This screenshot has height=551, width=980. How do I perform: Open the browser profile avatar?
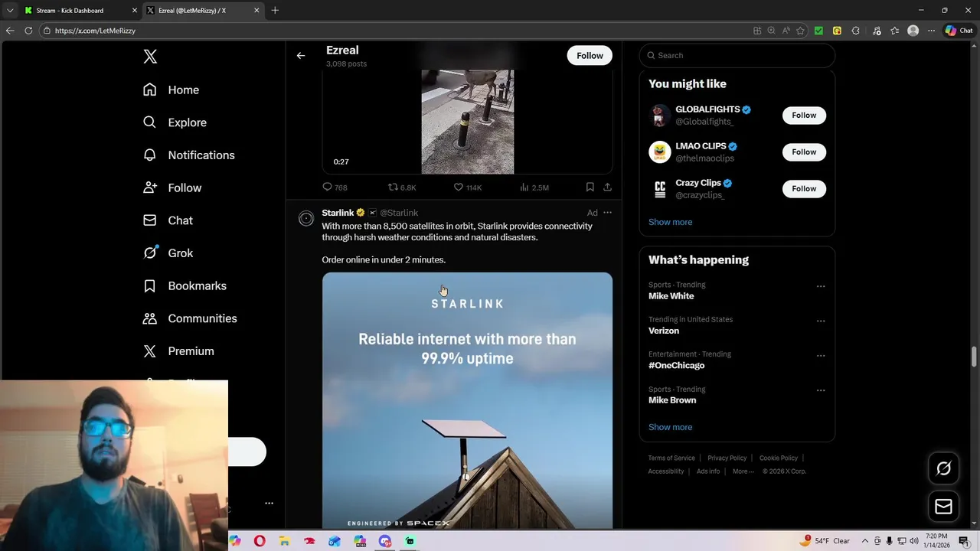pos(913,31)
